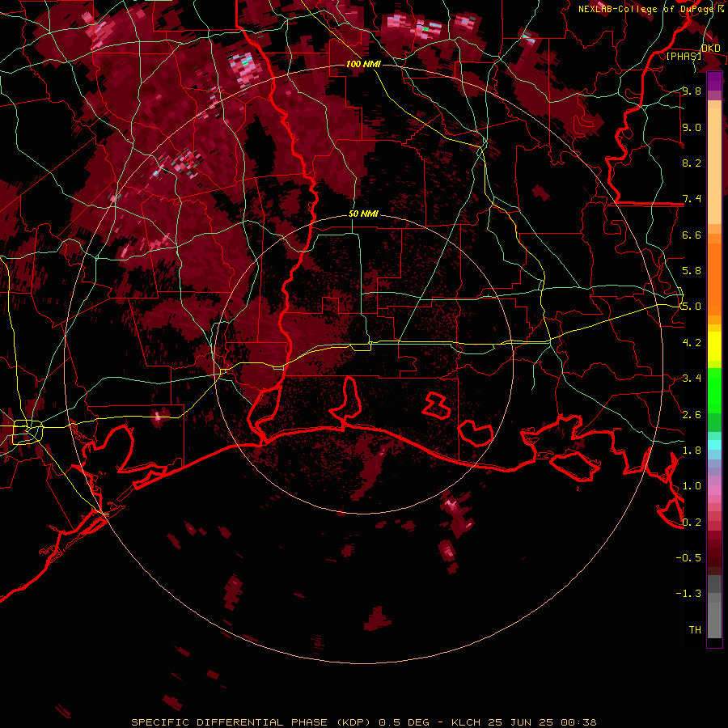The height and width of the screenshot is (728, 728).
Task: Click the -0.5 value on the scale
Action: point(688,558)
